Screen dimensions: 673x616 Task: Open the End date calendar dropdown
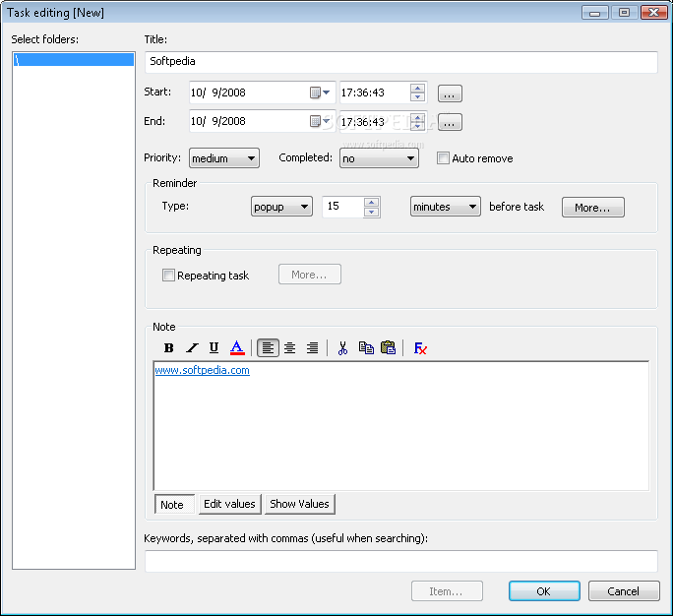tap(320, 121)
